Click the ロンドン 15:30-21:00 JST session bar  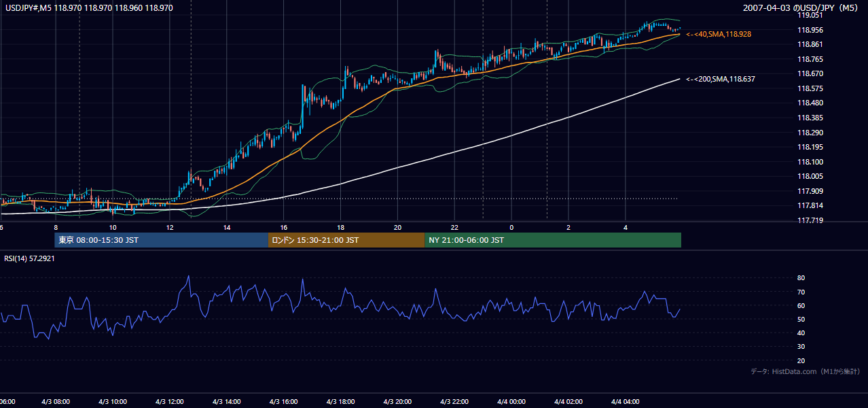pos(346,240)
